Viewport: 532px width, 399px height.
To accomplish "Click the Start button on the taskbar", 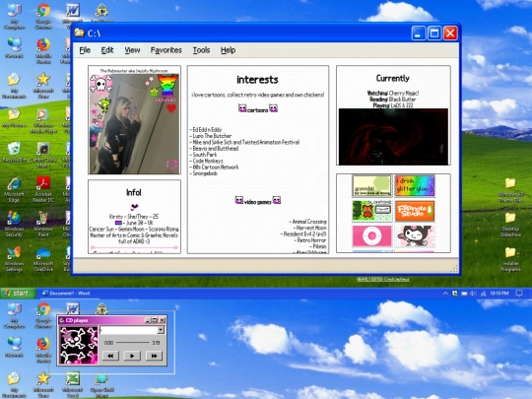I will point(18,294).
